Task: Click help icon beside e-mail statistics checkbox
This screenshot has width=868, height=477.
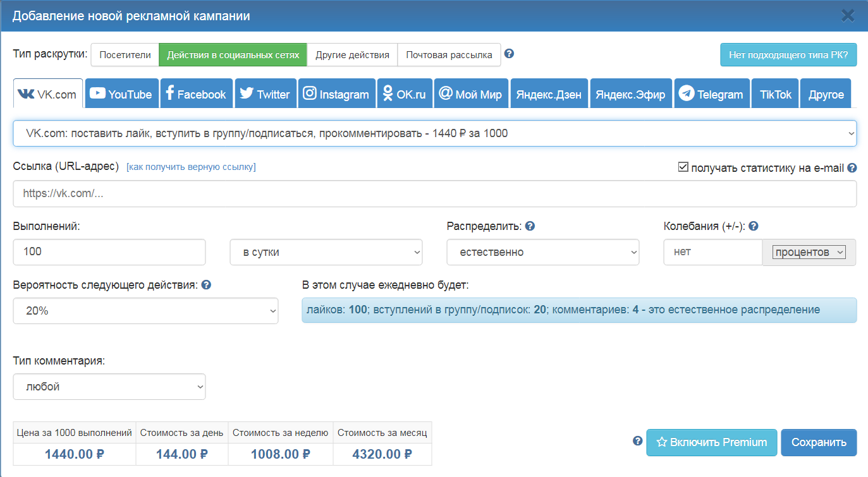Action: [x=852, y=168]
